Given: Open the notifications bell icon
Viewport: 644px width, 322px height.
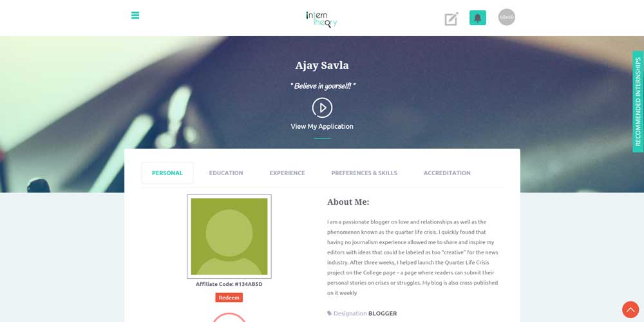Looking at the screenshot, I should [x=478, y=17].
